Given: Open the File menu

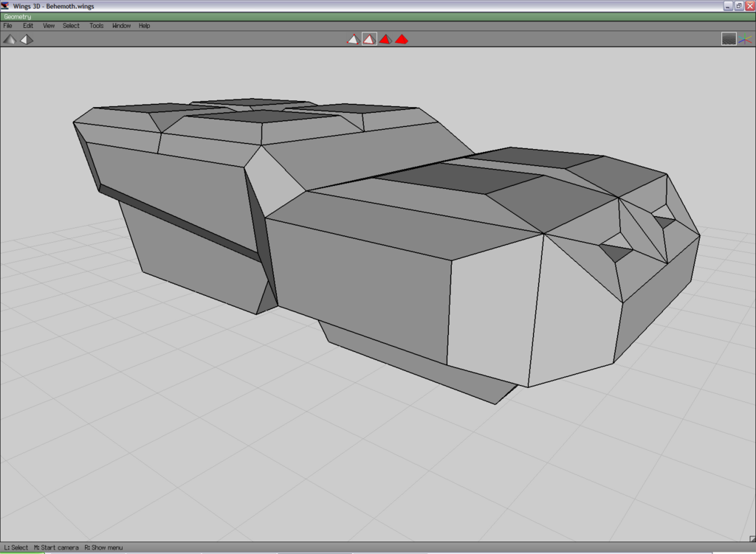Looking at the screenshot, I should coord(8,26).
